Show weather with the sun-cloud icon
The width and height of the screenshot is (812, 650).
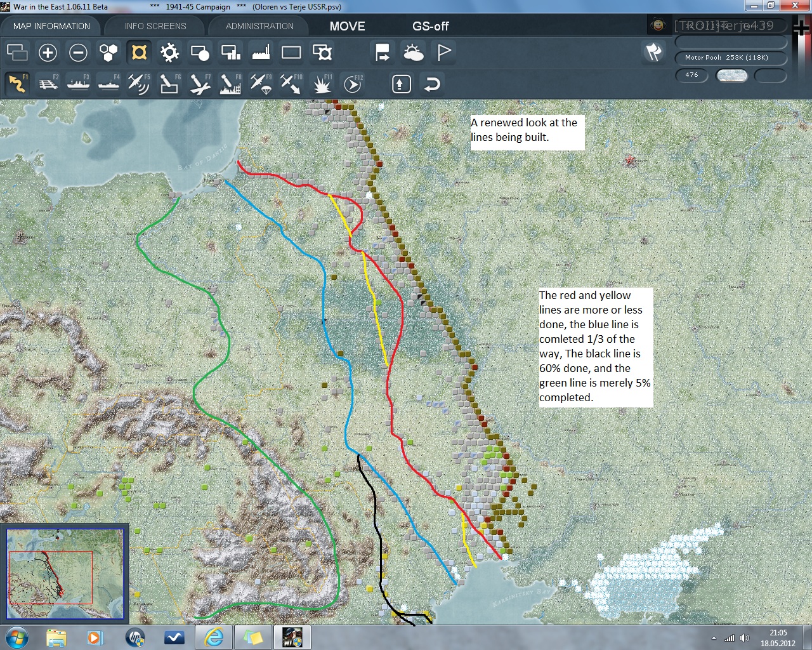(413, 52)
